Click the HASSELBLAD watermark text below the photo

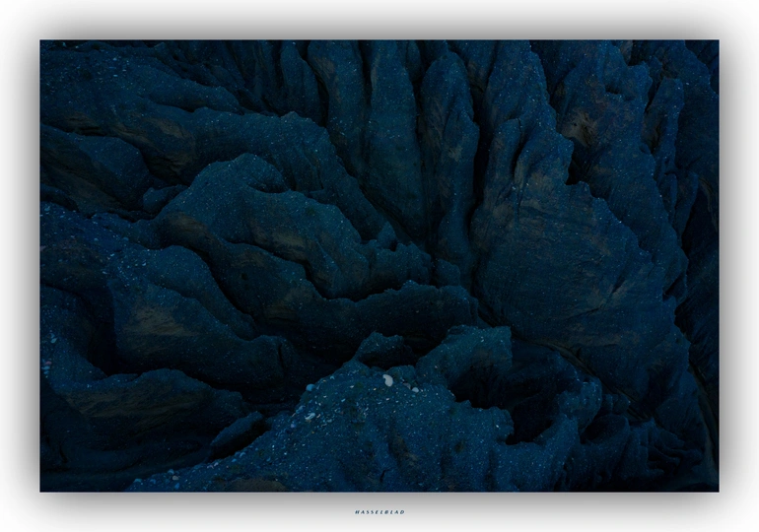pos(379,512)
